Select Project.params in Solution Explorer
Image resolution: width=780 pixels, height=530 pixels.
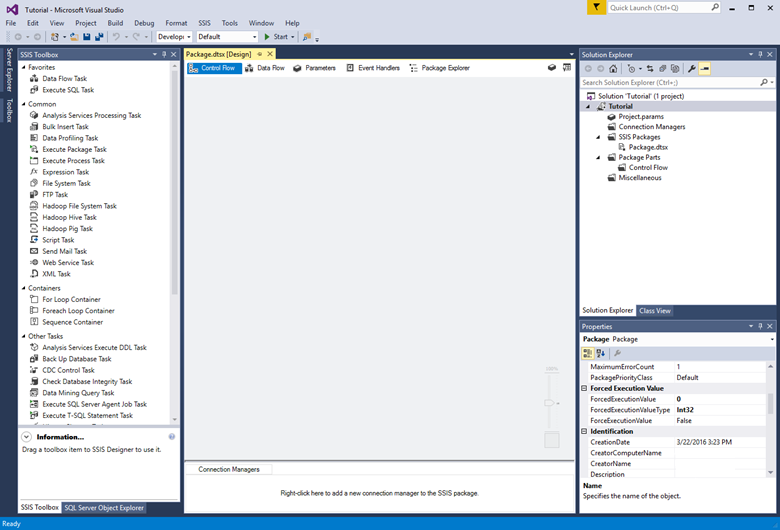[641, 116]
